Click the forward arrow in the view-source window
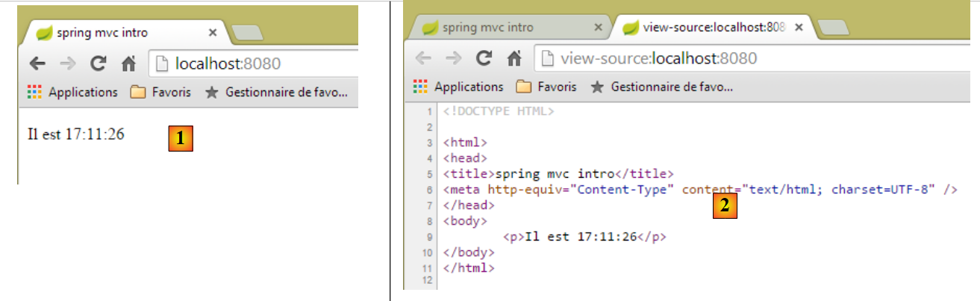The height and width of the screenshot is (301, 980). (453, 58)
